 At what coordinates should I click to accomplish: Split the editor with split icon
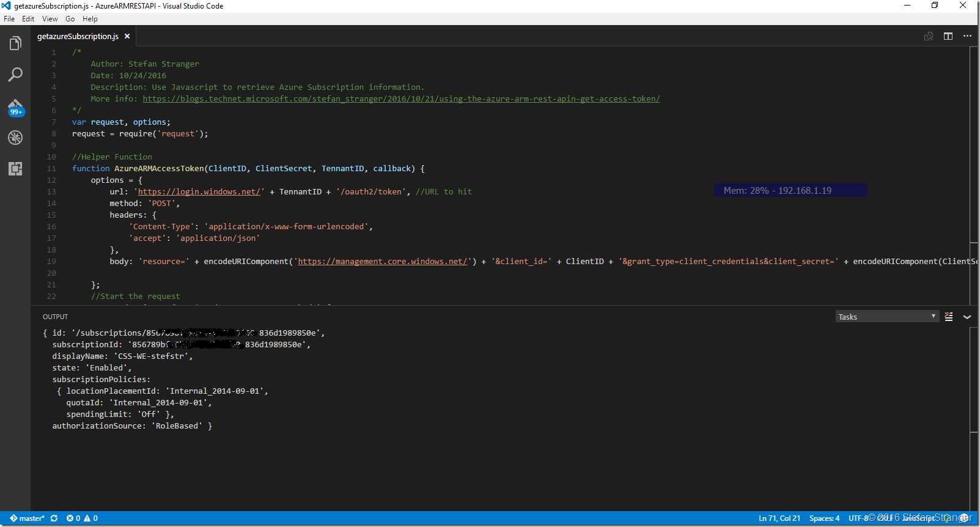[x=948, y=36]
